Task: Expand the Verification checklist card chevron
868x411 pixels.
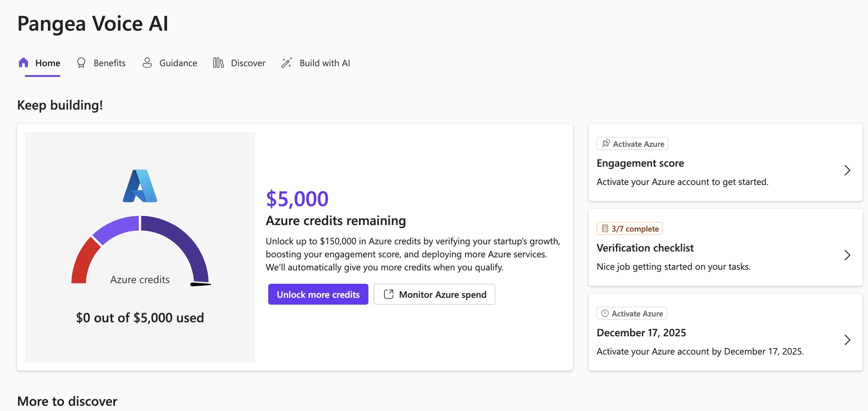Action: (x=847, y=255)
